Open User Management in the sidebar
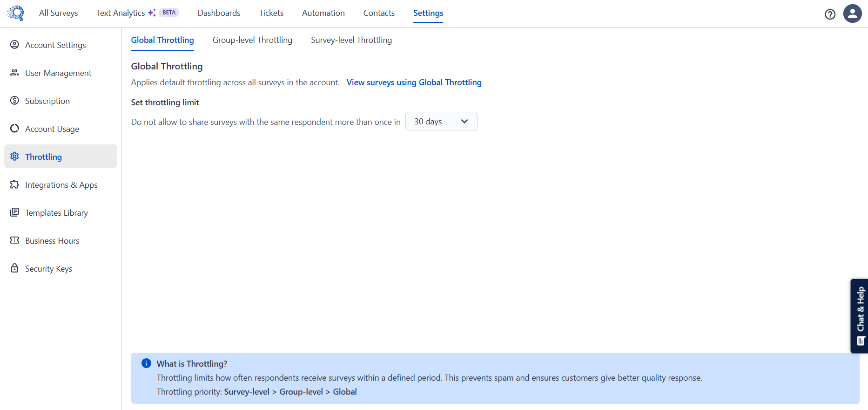868x410 pixels. (58, 73)
